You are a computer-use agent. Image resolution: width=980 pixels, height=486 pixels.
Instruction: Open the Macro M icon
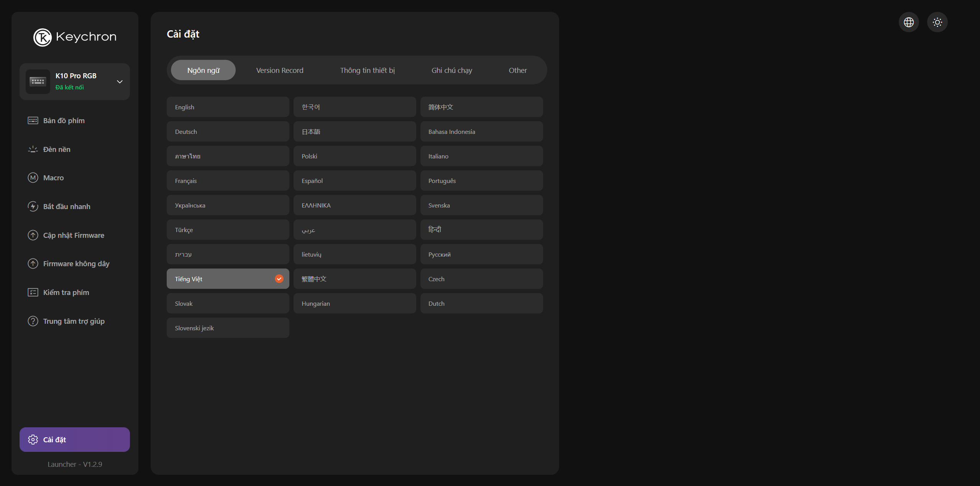(x=33, y=178)
